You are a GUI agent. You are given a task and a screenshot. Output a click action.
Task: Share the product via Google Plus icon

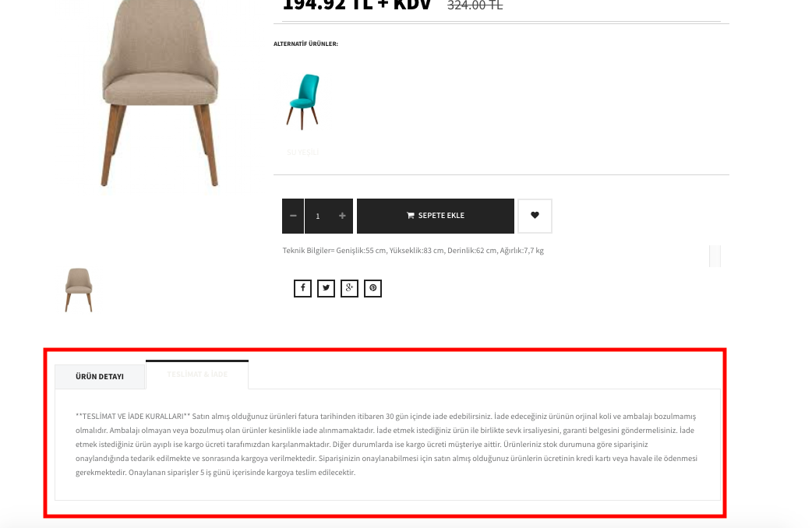pyautogui.click(x=349, y=288)
